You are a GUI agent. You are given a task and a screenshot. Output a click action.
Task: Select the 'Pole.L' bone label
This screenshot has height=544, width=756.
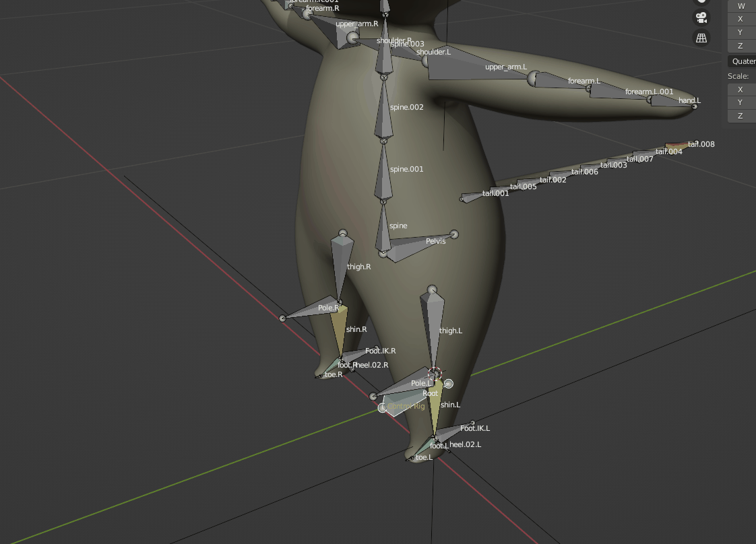(421, 383)
